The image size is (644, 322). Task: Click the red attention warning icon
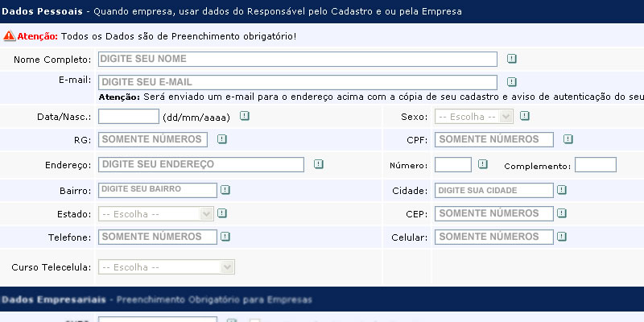[9, 35]
